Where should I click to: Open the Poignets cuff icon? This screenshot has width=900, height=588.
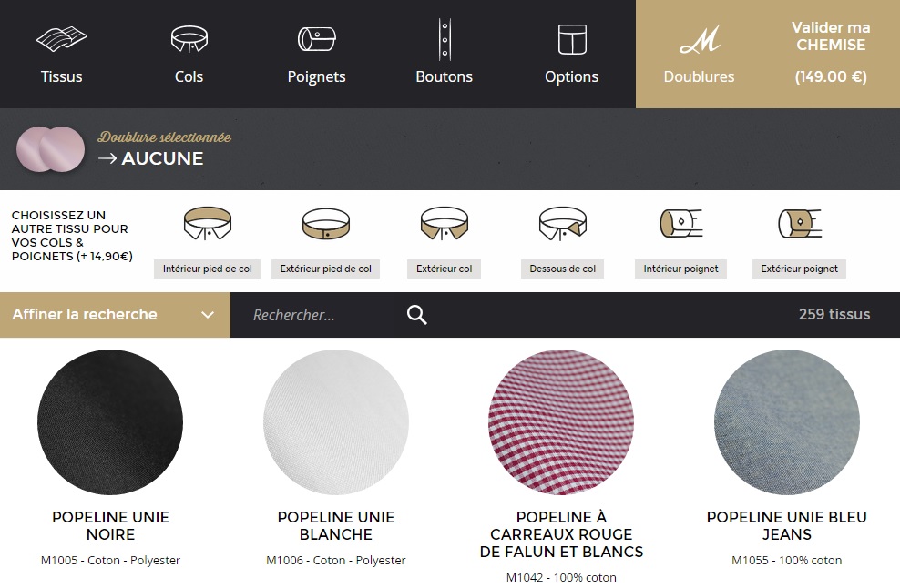tap(316, 40)
